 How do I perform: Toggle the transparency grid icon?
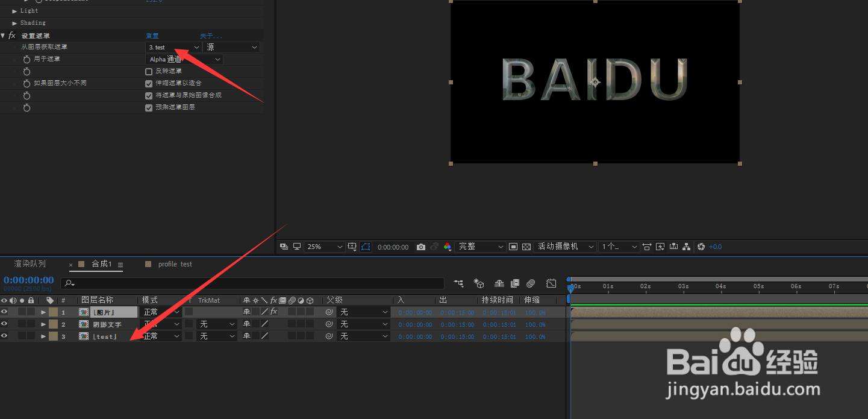coord(526,247)
